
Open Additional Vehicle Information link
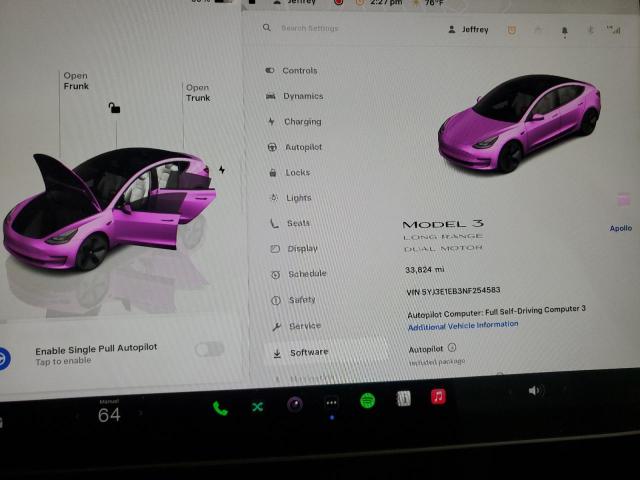coord(463,325)
